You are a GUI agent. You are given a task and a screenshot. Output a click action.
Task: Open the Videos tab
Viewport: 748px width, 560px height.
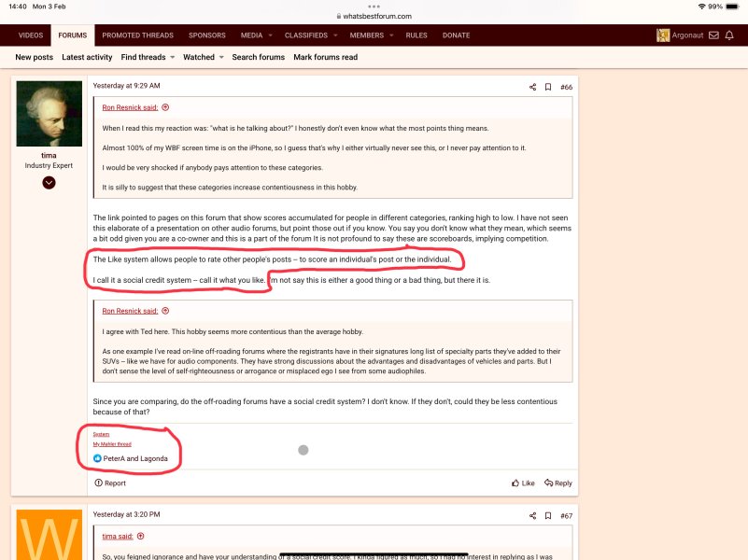click(31, 35)
